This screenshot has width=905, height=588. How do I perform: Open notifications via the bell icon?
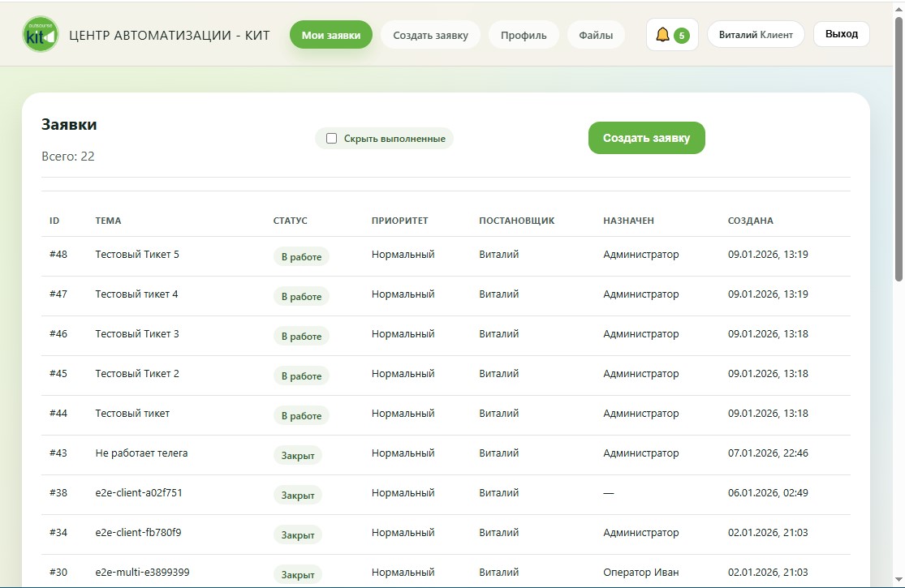tap(662, 35)
